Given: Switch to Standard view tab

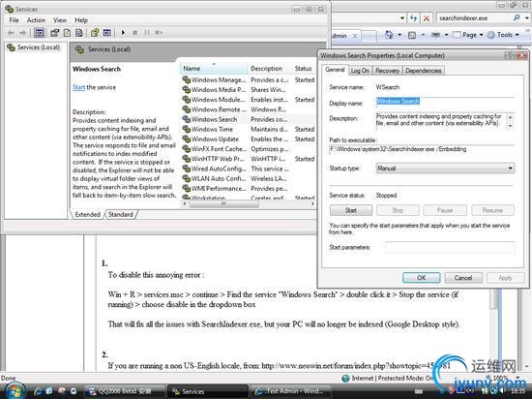Looking at the screenshot, I should (121, 214).
